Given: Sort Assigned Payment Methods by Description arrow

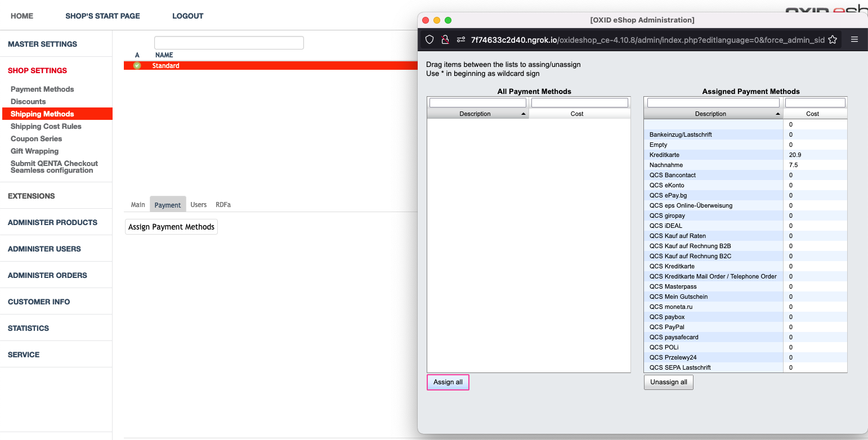Looking at the screenshot, I should [778, 114].
